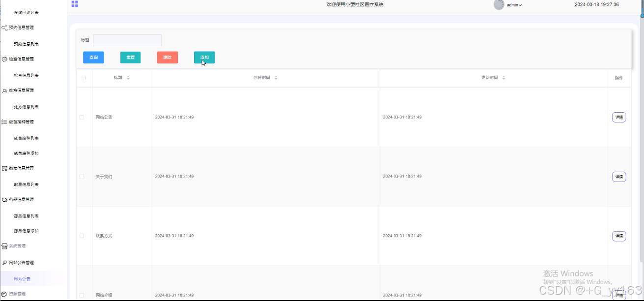Screen dimensions: 644x301
Task: Open 处方信息列表 in sidebar
Action: (27, 107)
